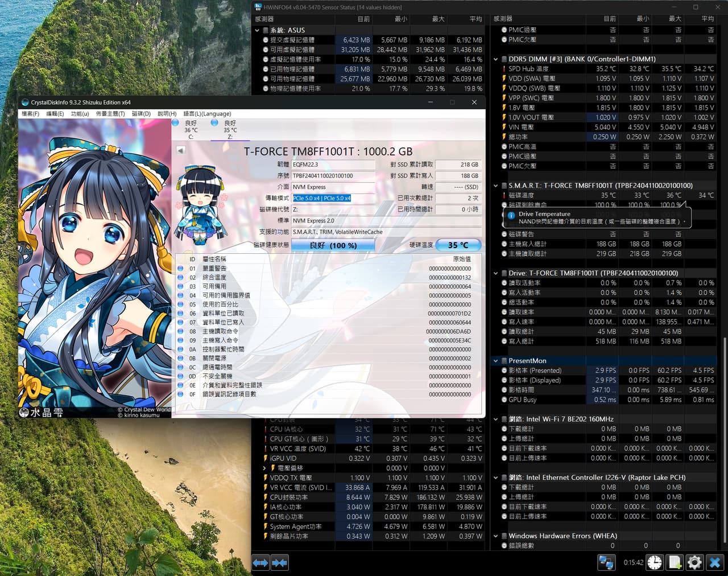Click the 35 °C temperature button
728x576 pixels.
458,245
